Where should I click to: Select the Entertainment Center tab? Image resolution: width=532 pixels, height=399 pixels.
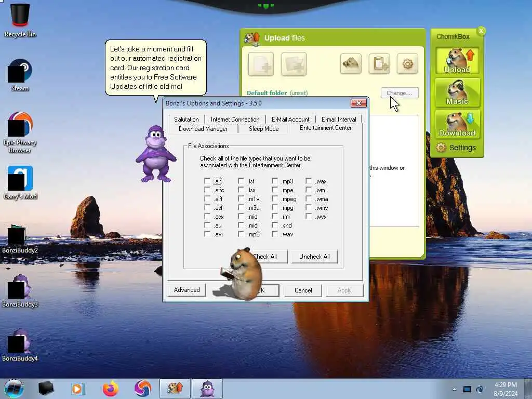pos(326,128)
